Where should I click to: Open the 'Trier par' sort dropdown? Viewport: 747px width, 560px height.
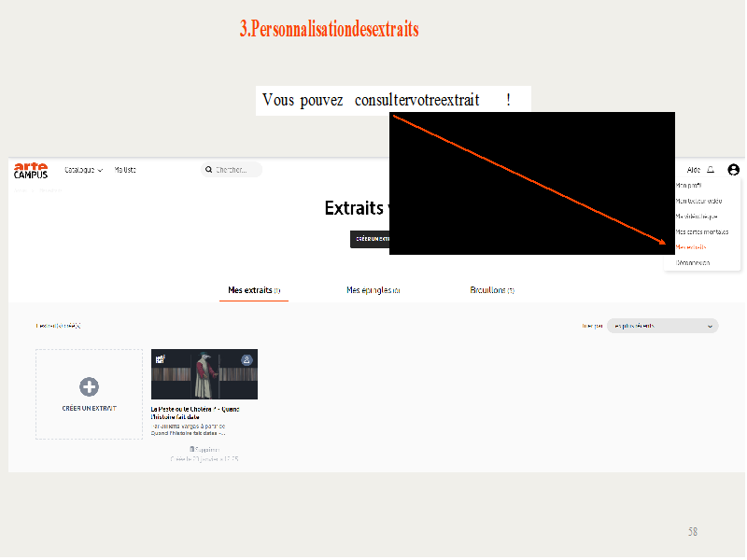[x=662, y=326]
